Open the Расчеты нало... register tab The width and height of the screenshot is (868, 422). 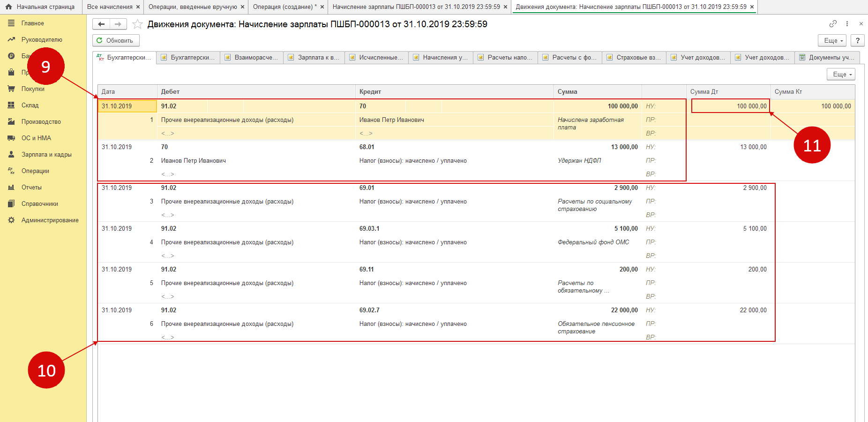coord(505,57)
